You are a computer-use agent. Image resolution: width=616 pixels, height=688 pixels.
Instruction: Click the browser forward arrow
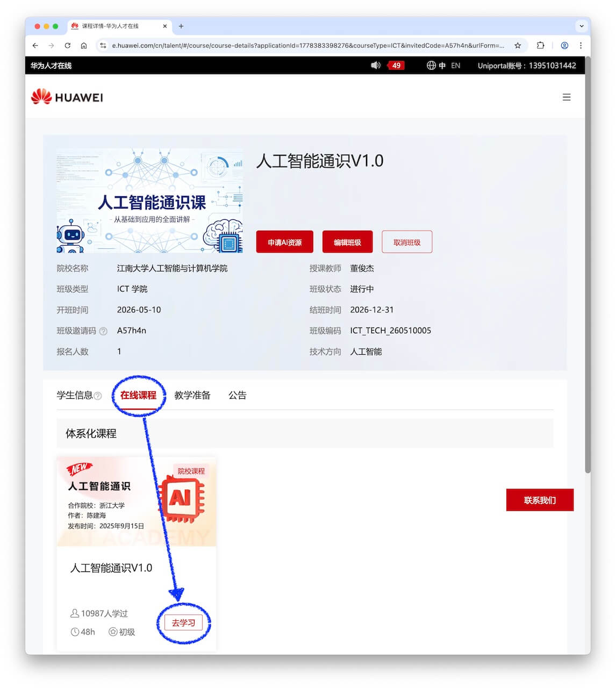click(52, 46)
